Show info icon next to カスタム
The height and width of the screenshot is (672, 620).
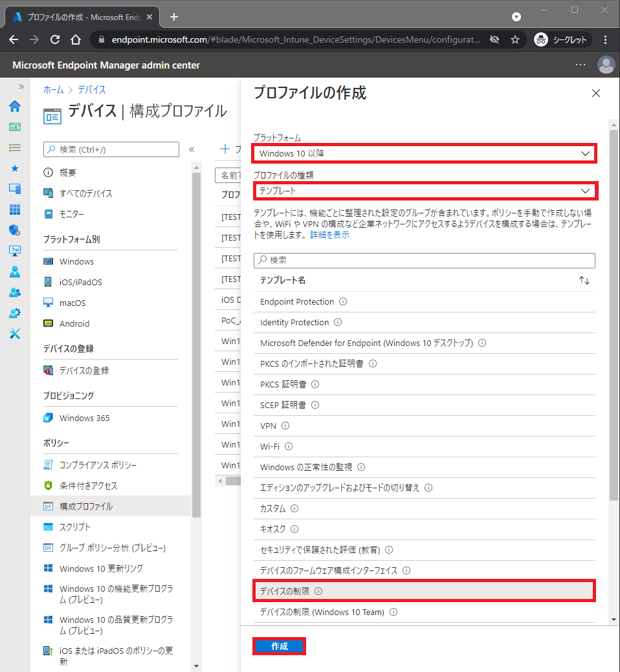pyautogui.click(x=294, y=509)
